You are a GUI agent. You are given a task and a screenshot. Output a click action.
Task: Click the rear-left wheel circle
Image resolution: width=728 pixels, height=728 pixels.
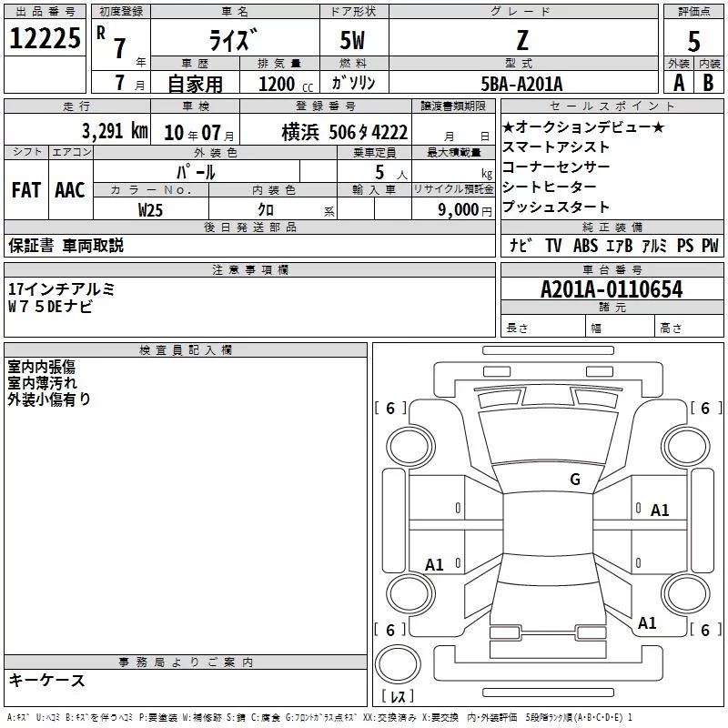pyautogui.click(x=410, y=593)
